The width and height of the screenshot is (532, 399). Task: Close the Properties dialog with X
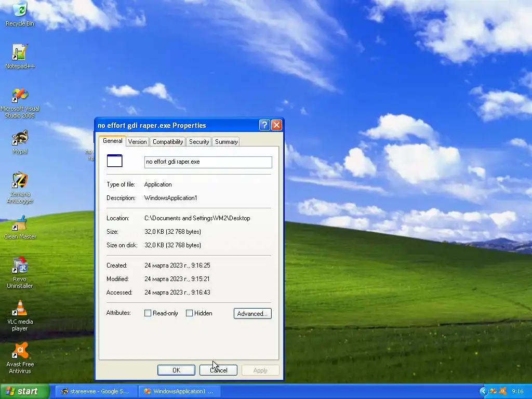(276, 125)
